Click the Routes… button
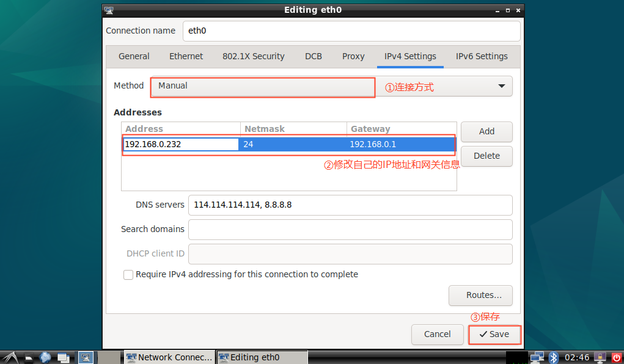 (480, 296)
